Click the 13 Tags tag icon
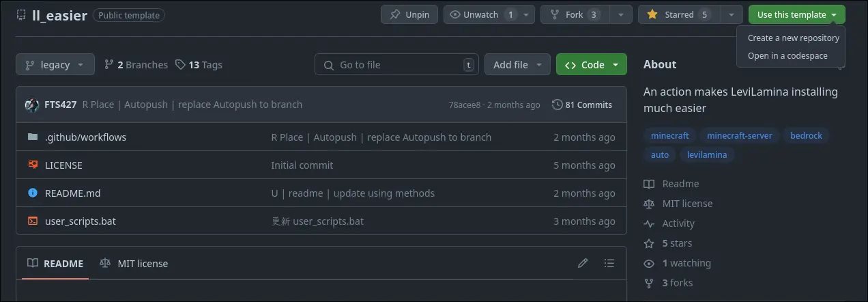Image resolution: width=868 pixels, height=302 pixels. click(x=180, y=65)
